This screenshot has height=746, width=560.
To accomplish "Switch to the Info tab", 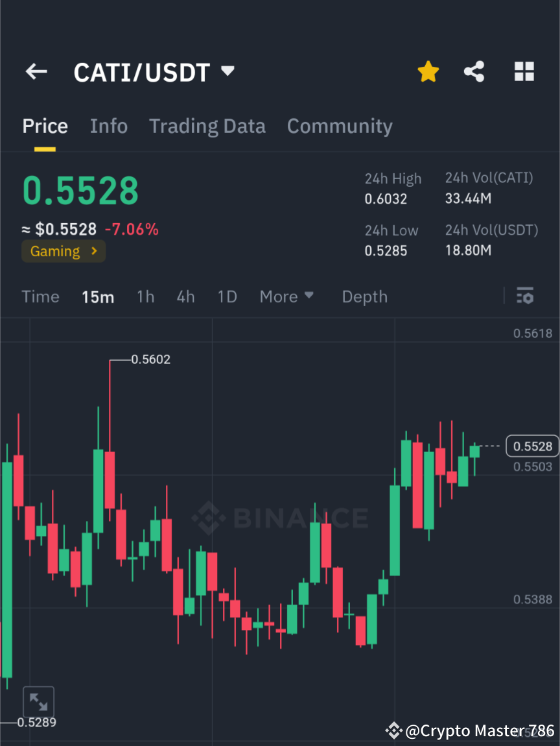I will click(108, 126).
